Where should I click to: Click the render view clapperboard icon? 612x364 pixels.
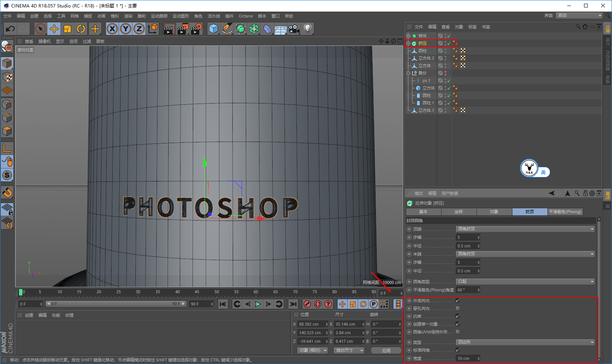169,29
